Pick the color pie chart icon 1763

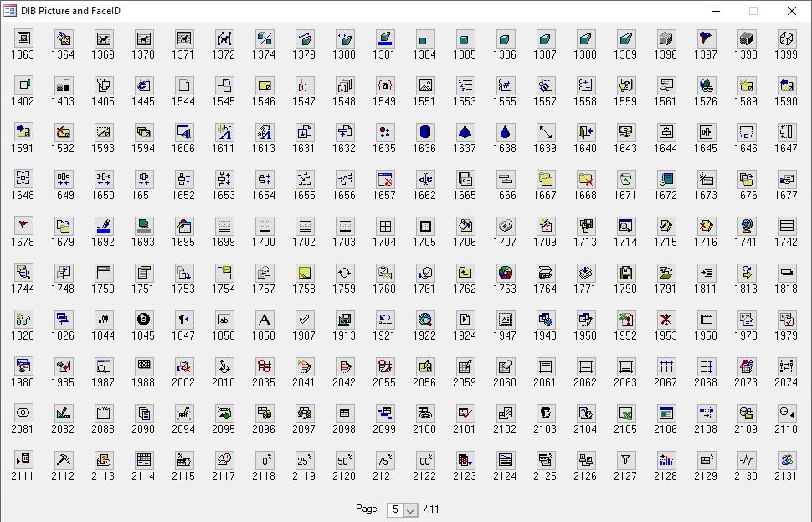pyautogui.click(x=505, y=273)
